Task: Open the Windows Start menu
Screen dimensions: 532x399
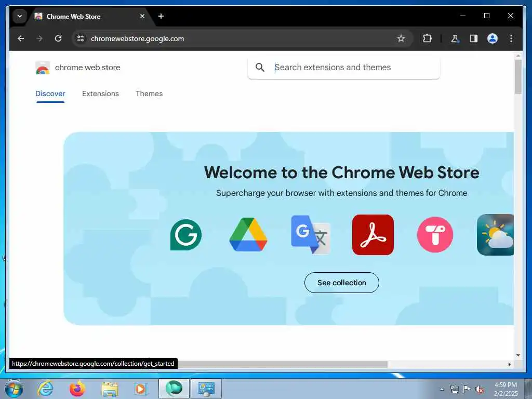Action: click(14, 389)
